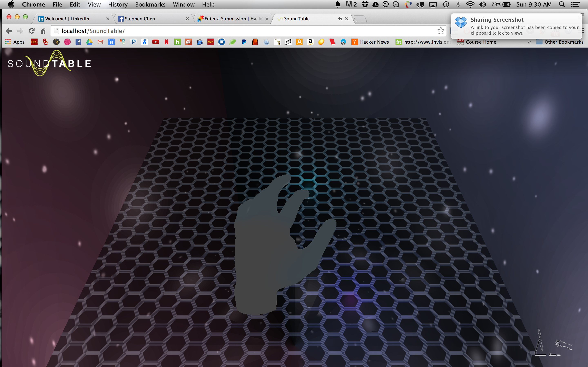Reload the SoundTable page
Viewport: 588px width, 367px height.
tap(32, 31)
